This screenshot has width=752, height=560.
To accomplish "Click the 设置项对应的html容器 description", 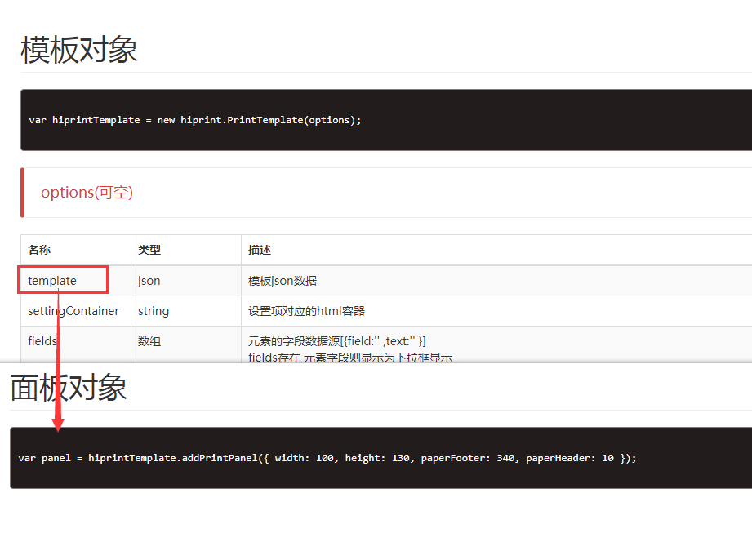I will coord(306,311).
